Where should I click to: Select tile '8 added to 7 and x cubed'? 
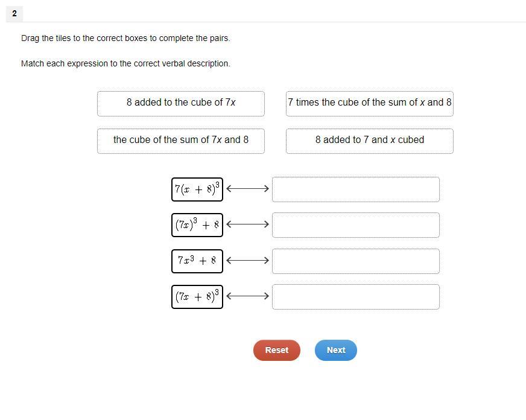coord(369,141)
